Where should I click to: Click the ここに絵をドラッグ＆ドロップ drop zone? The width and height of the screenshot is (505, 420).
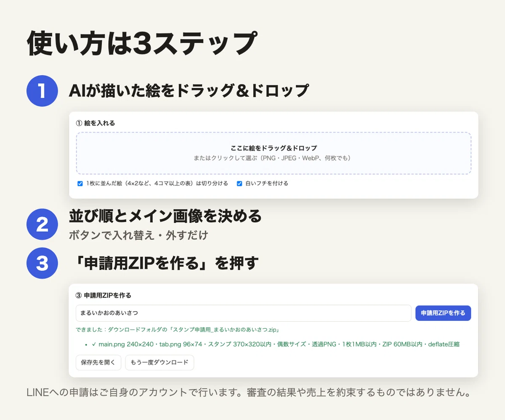click(x=274, y=153)
